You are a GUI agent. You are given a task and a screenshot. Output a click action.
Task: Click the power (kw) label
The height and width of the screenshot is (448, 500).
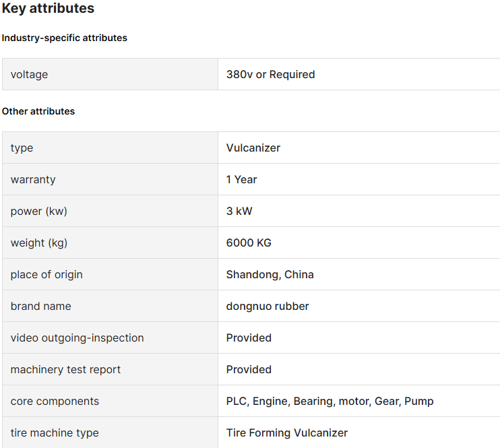click(x=39, y=211)
